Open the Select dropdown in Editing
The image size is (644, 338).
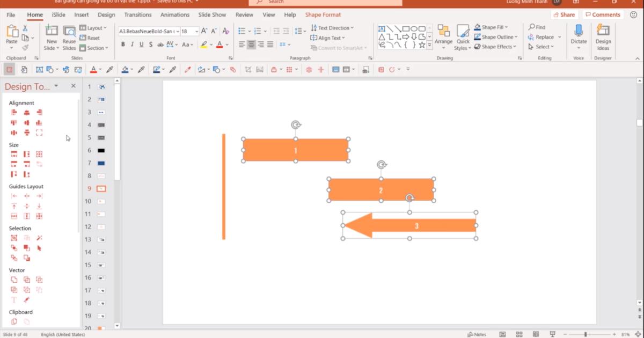click(541, 47)
